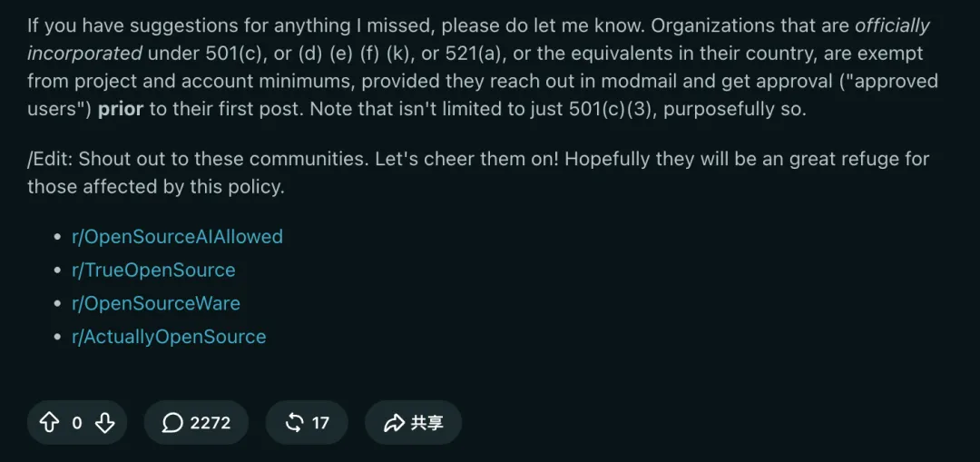Viewport: 980px width, 462px height.
Task: Click the 2272 comment count
Action: pos(210,423)
